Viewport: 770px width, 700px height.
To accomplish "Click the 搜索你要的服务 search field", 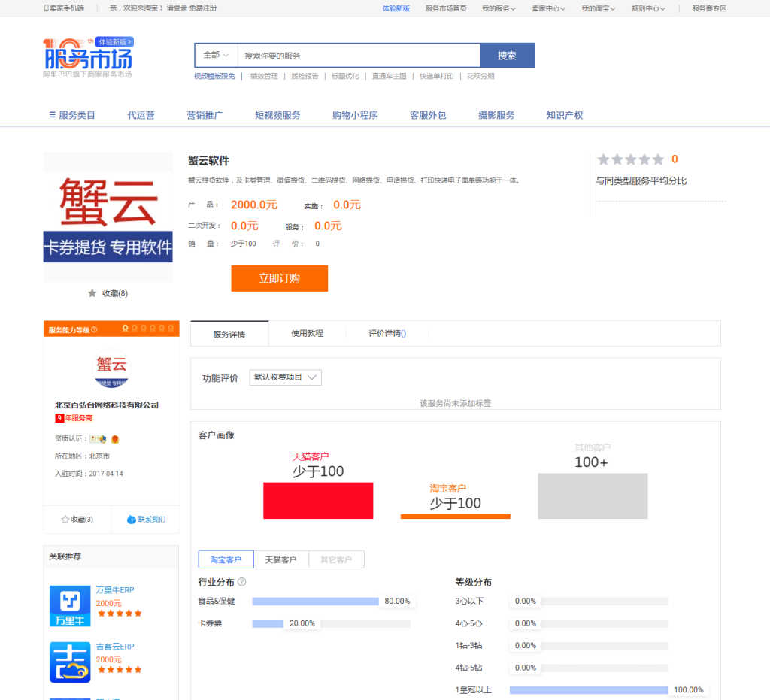I will [x=359, y=56].
